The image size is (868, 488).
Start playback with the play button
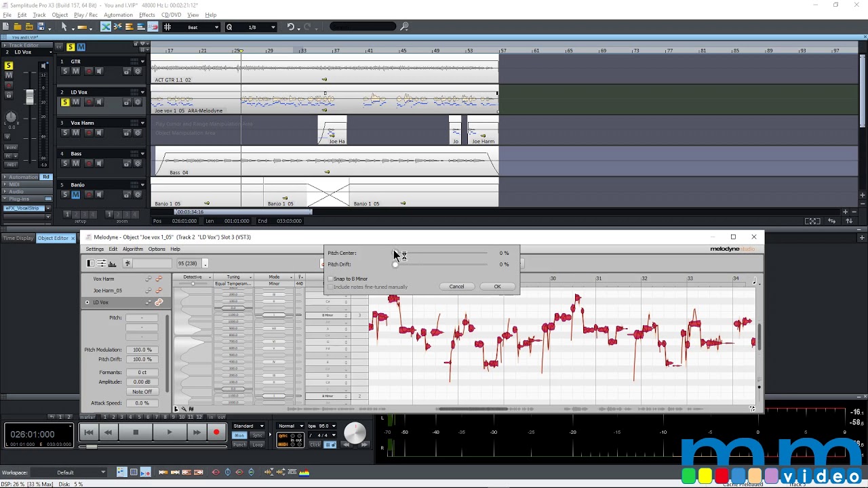[x=170, y=432]
